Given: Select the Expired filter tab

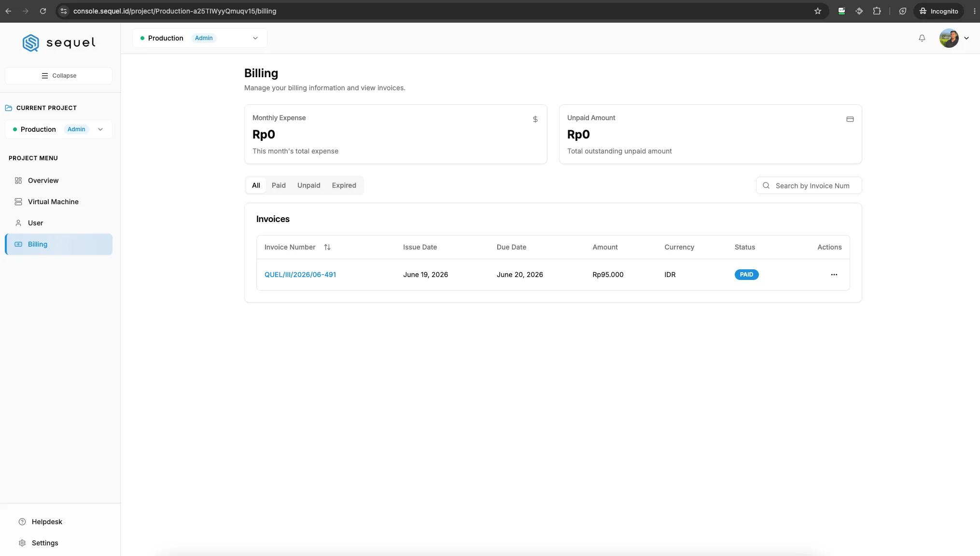Looking at the screenshot, I should coord(344,185).
